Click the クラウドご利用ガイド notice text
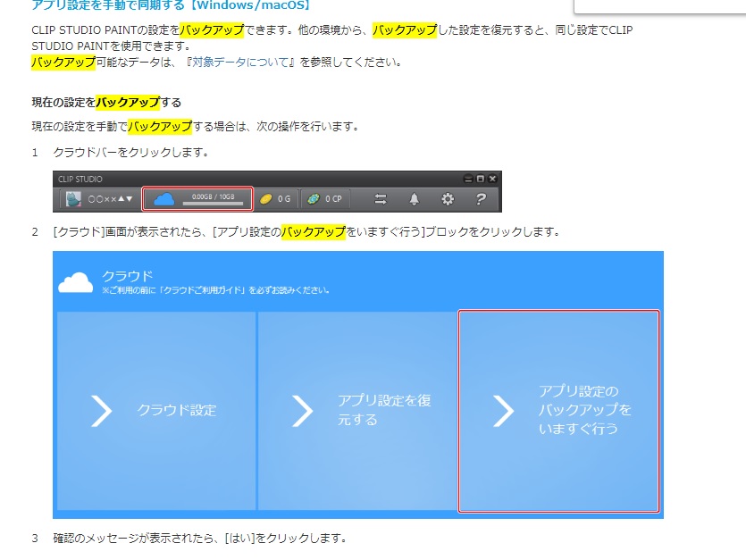This screenshot has height=560, width=746. point(215,289)
